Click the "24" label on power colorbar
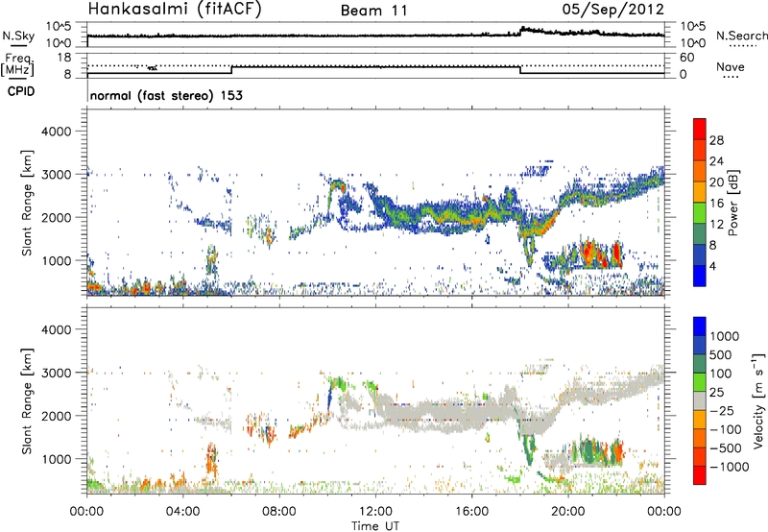The width and height of the screenshot is (768, 532). coord(716,161)
